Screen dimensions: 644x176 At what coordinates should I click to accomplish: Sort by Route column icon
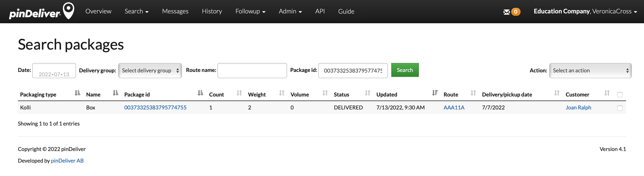tap(473, 93)
